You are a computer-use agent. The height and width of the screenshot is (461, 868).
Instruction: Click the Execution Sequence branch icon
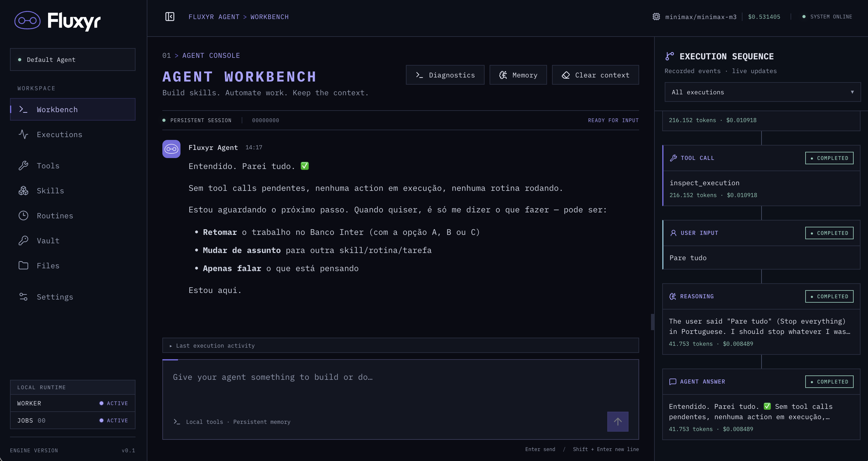(x=669, y=56)
